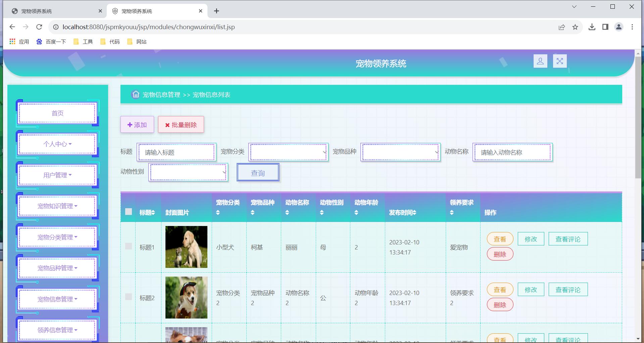The width and height of the screenshot is (644, 343).
Task: Open the 应用 apps shortcut
Action: coord(19,42)
